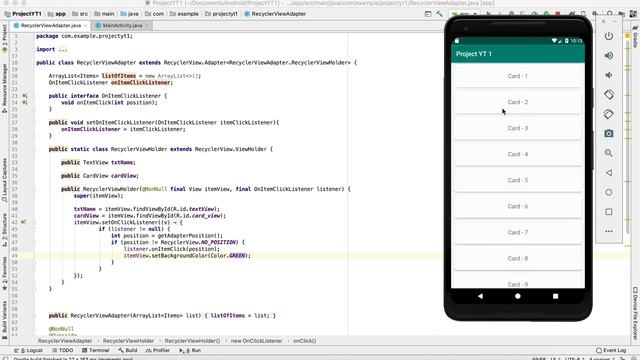Tap the phone's back navigation button
The height and width of the screenshot is (360, 640).
[x=480, y=296]
